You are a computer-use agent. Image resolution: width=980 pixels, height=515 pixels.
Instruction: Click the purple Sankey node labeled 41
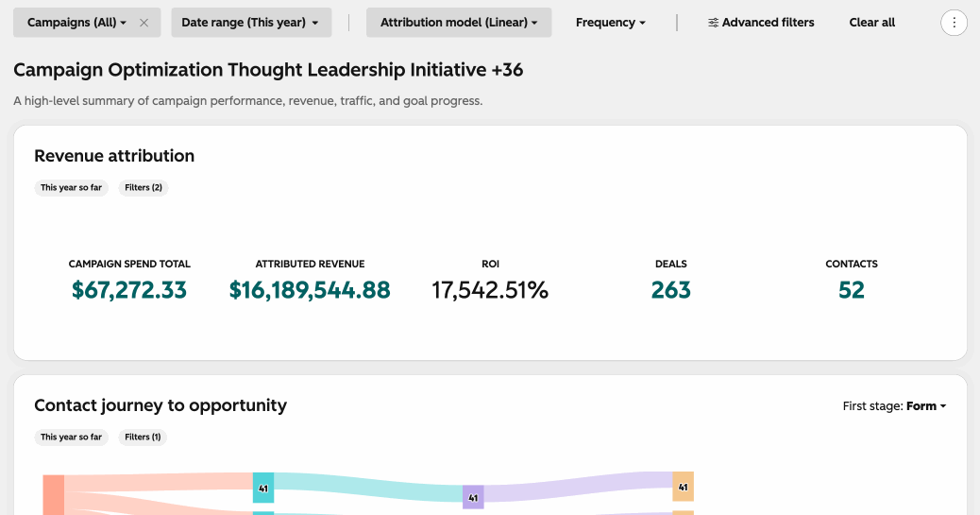click(x=473, y=497)
